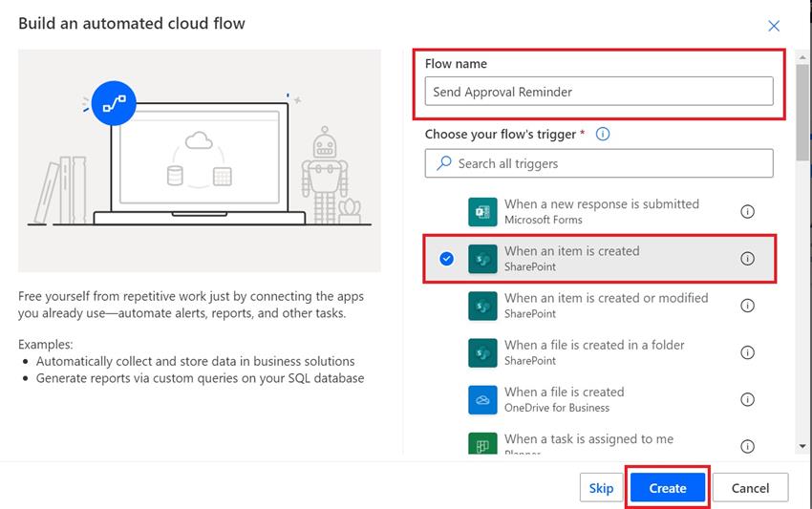Click the trigger list scrollbar thumb
812x509 pixels.
coord(802,113)
